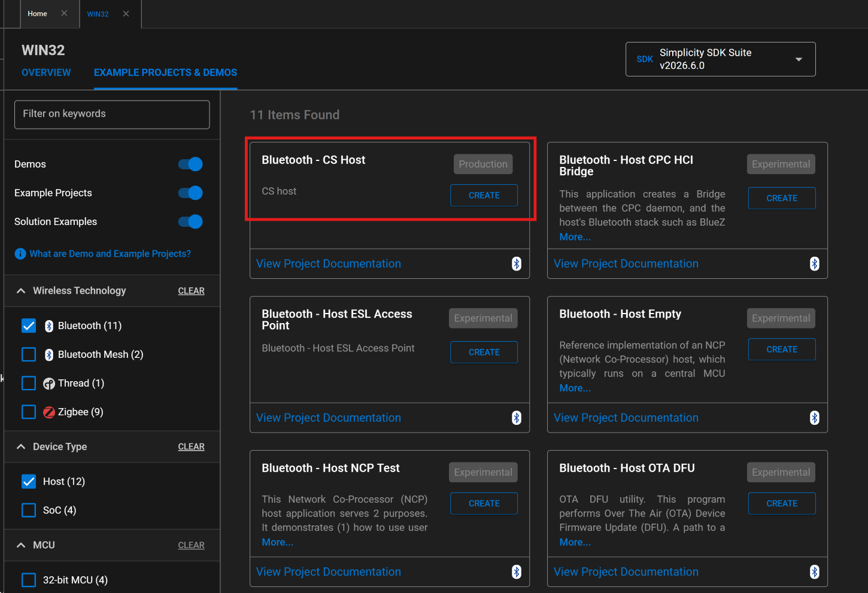868x593 pixels.
Task: Clear the Wireless Technology filters
Action: 191,291
